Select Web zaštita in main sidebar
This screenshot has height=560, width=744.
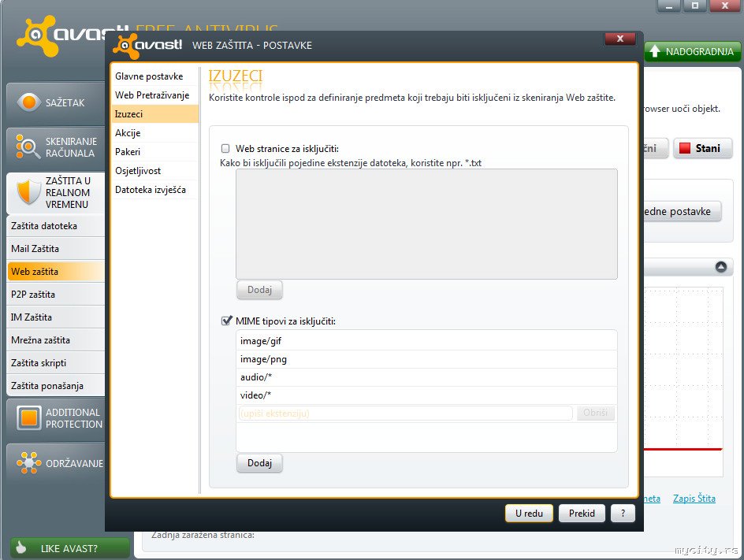point(56,271)
